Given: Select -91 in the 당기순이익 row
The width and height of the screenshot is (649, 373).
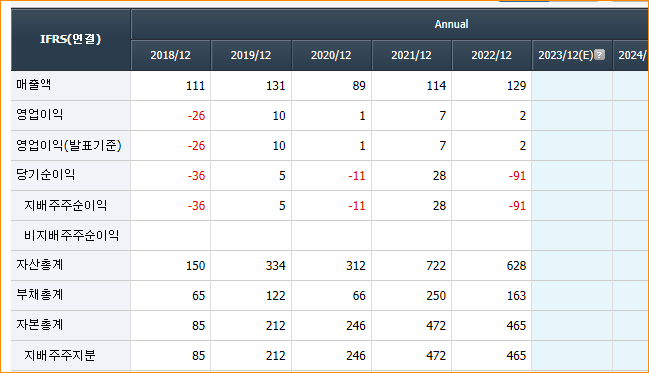Looking at the screenshot, I should pos(517,176).
